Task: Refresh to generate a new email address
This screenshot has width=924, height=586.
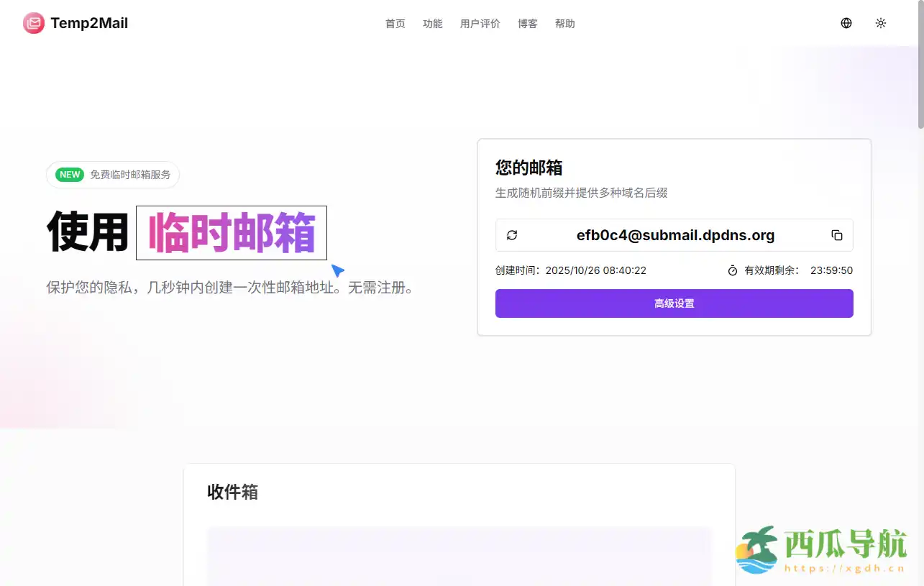Action: coord(512,235)
